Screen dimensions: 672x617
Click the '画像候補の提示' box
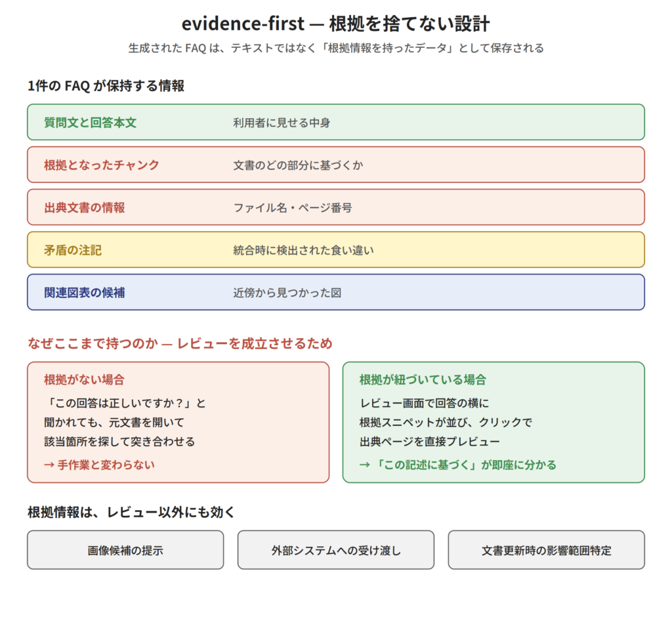tap(125, 550)
